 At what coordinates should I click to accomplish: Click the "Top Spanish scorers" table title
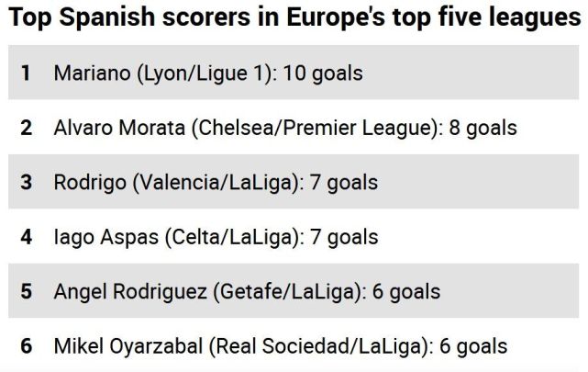click(x=294, y=17)
